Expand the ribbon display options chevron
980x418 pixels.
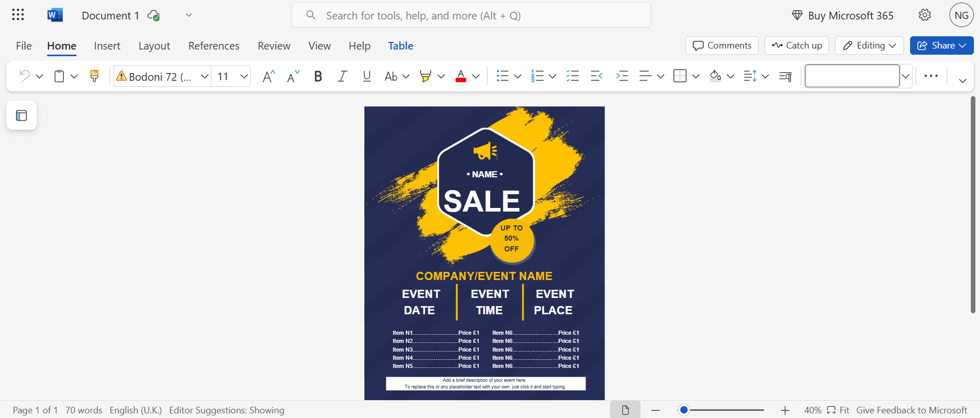pyautogui.click(x=963, y=81)
